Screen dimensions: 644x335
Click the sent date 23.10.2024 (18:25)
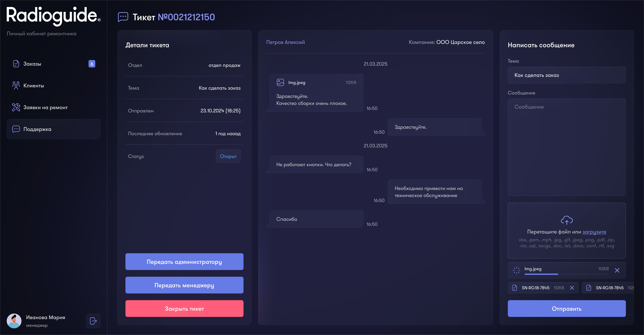pyautogui.click(x=220, y=111)
